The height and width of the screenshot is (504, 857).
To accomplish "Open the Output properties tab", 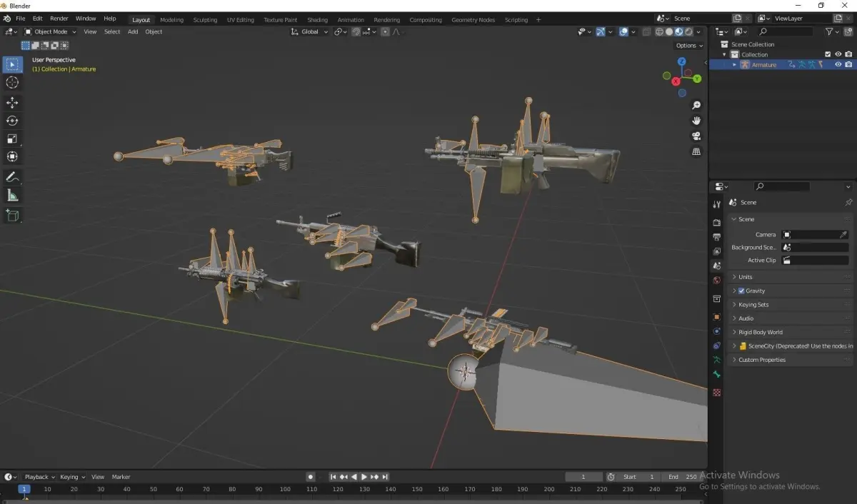I will [x=717, y=237].
